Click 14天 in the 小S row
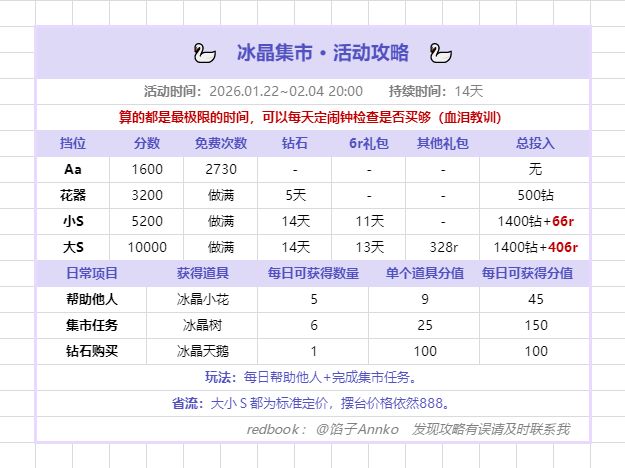The height and width of the screenshot is (468, 625). [295, 221]
